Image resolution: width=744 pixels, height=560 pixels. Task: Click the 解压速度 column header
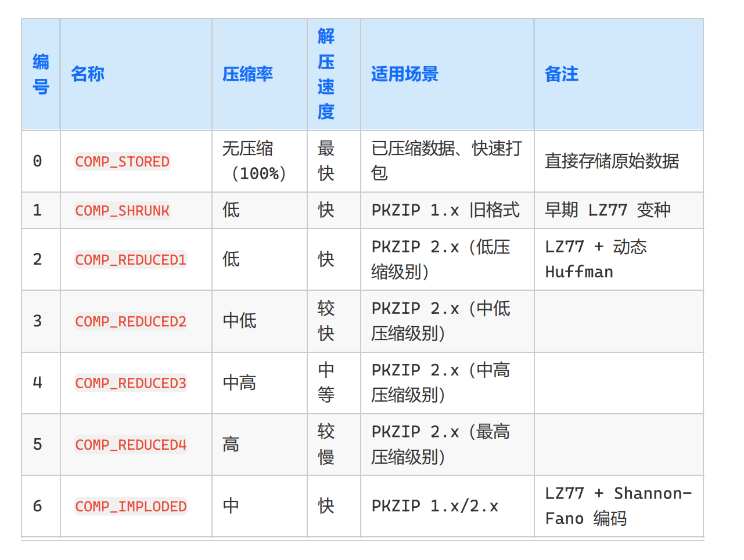click(x=326, y=74)
